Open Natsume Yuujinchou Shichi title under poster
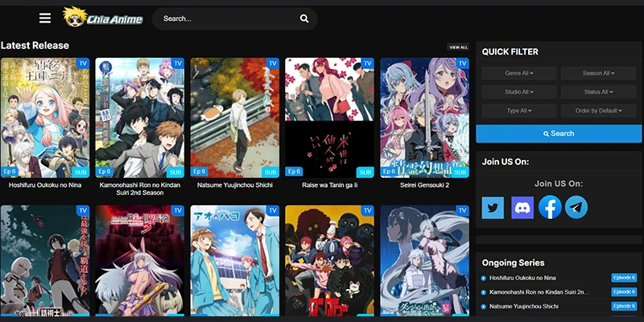 click(x=234, y=185)
